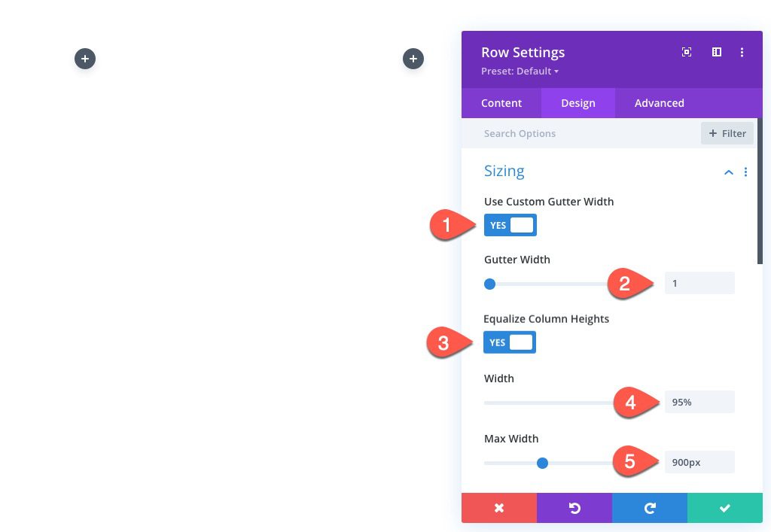Click the expand modal icon in Row Settings header
Image resolution: width=771 pixels, height=532 pixels.
click(686, 52)
